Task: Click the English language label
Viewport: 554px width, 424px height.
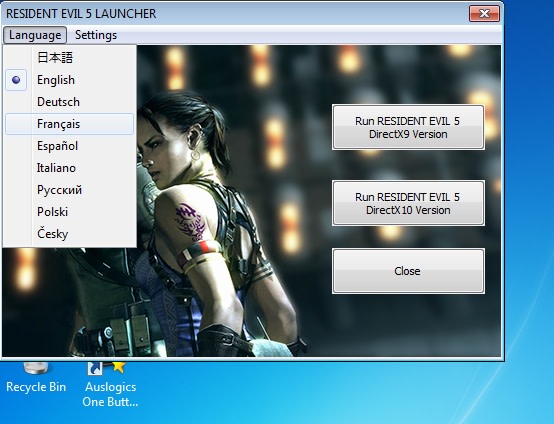Action: pyautogui.click(x=56, y=80)
